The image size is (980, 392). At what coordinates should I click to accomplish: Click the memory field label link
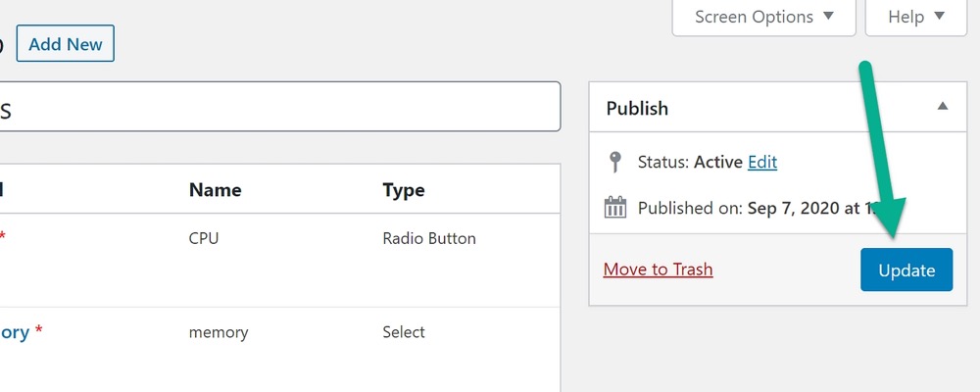click(15, 332)
